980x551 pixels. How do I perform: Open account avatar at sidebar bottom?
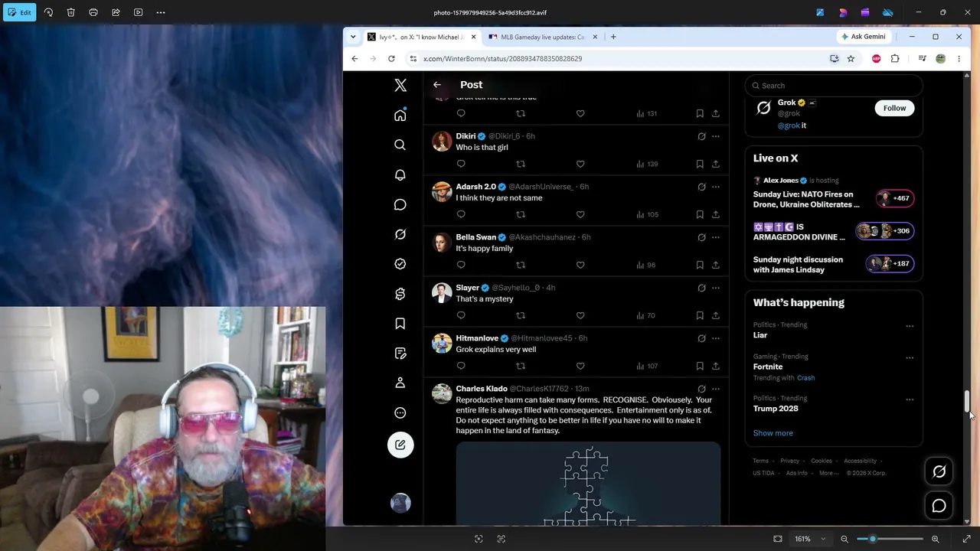(400, 503)
